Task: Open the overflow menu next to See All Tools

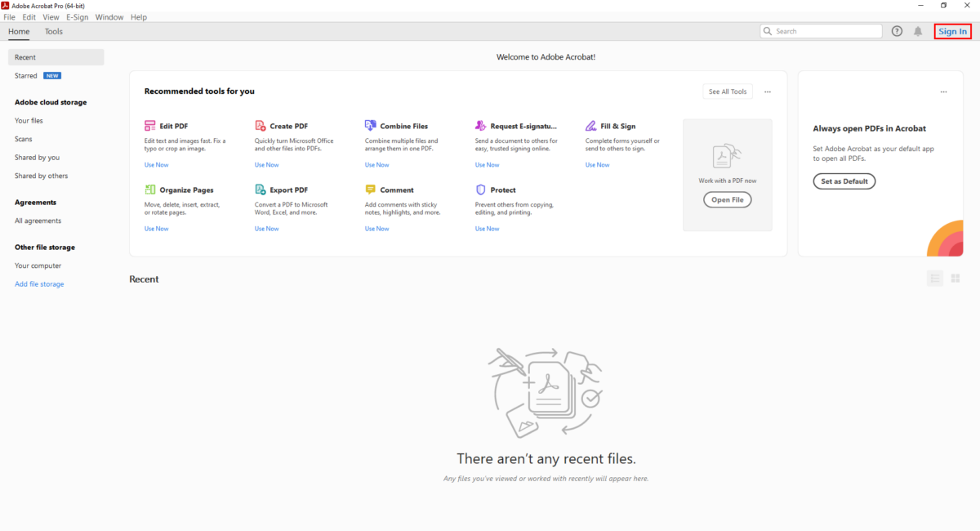Action: tap(767, 91)
